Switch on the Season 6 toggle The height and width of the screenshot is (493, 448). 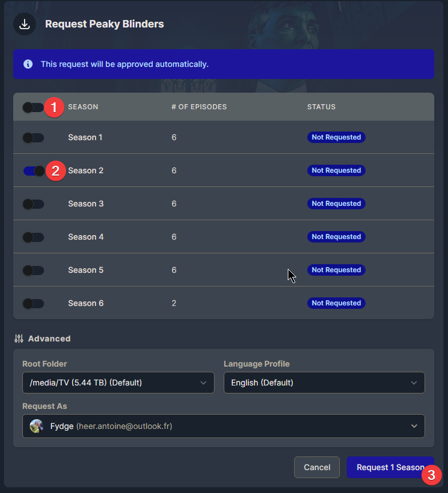33,303
